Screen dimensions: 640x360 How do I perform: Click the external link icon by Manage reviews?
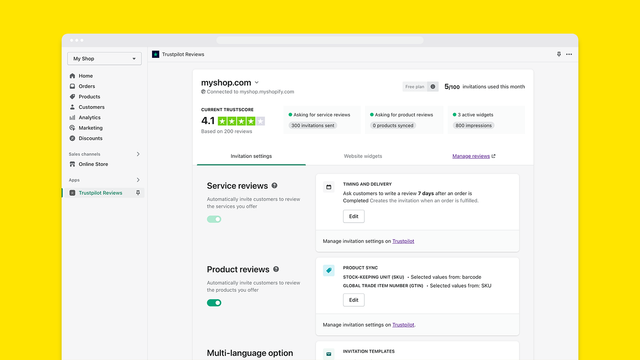[493, 156]
